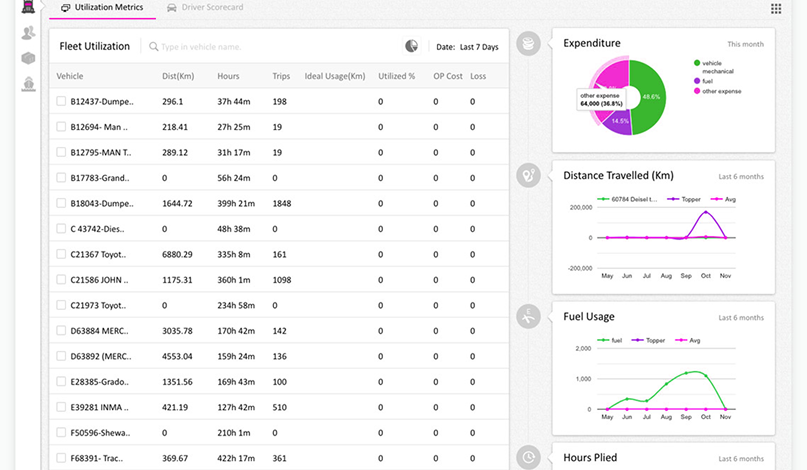The image size is (807, 470).
Task: Click the package box icon in sidebar
Action: pyautogui.click(x=28, y=58)
